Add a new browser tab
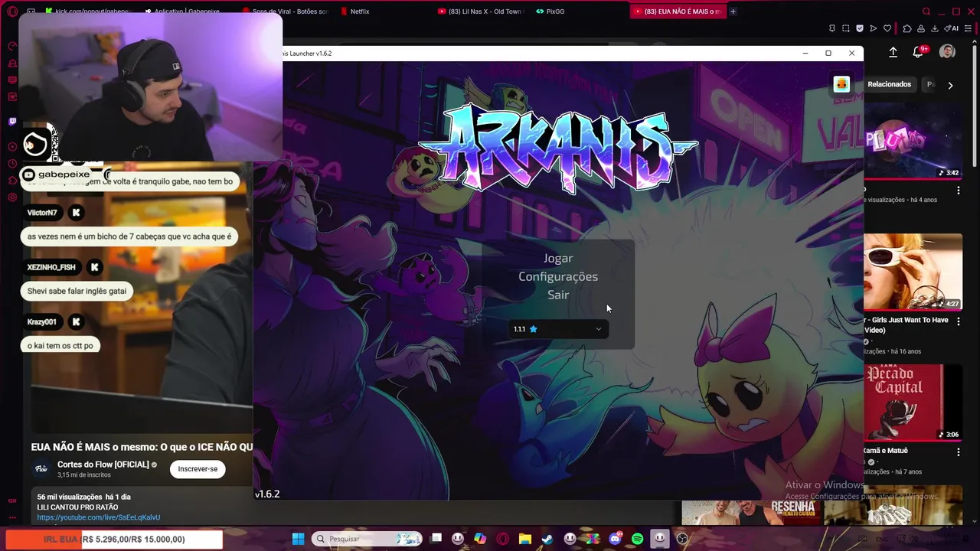This screenshot has width=980, height=551. pos(733,11)
